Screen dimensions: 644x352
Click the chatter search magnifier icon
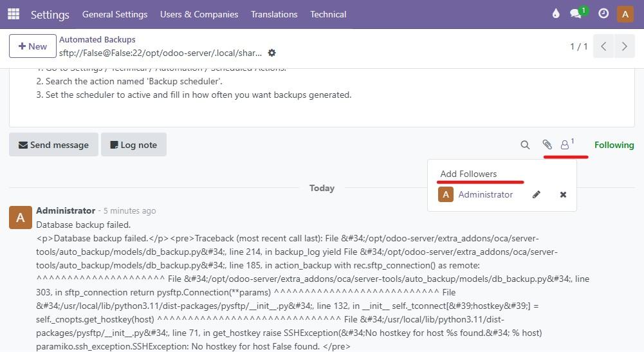click(x=525, y=145)
